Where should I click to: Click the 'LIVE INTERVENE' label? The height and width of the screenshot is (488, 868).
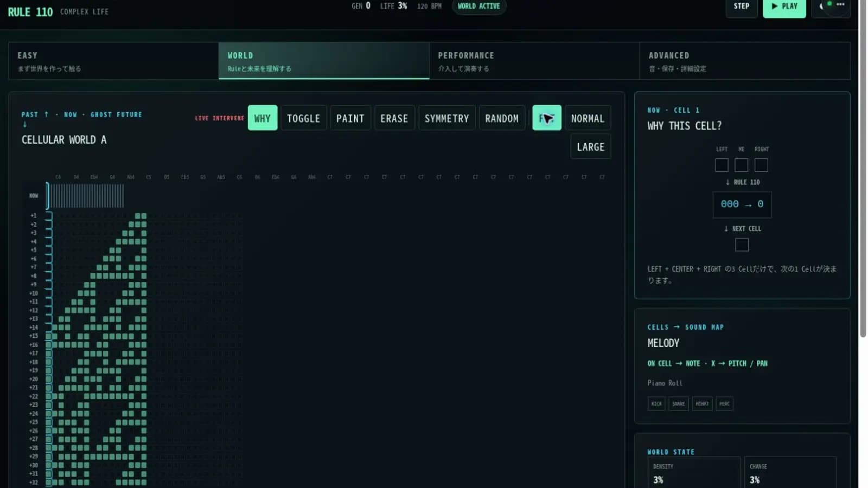pos(219,118)
